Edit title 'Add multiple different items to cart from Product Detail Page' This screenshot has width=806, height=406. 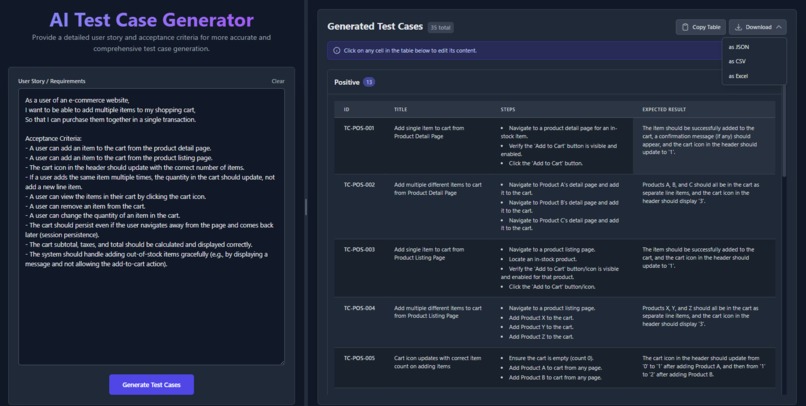(x=438, y=207)
